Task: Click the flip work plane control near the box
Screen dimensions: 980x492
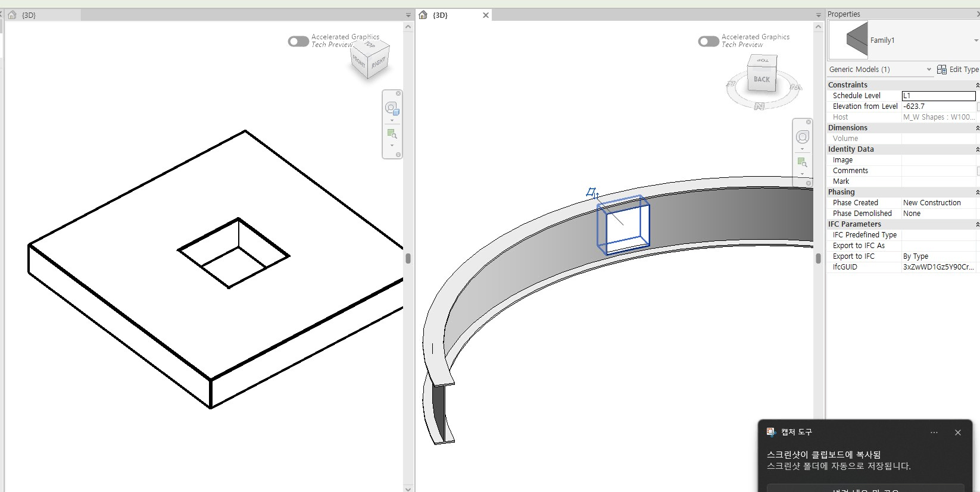Action: (592, 193)
